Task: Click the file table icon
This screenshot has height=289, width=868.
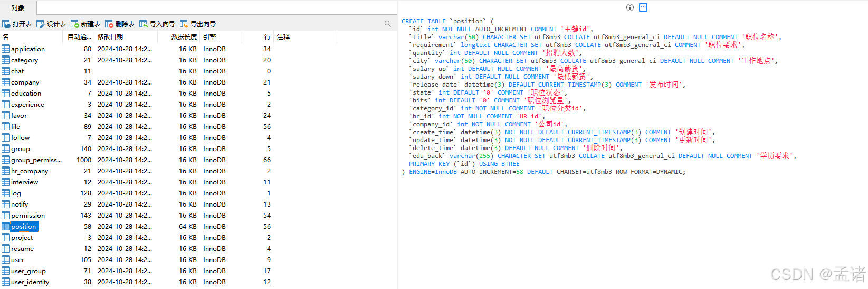Action: click(6, 126)
